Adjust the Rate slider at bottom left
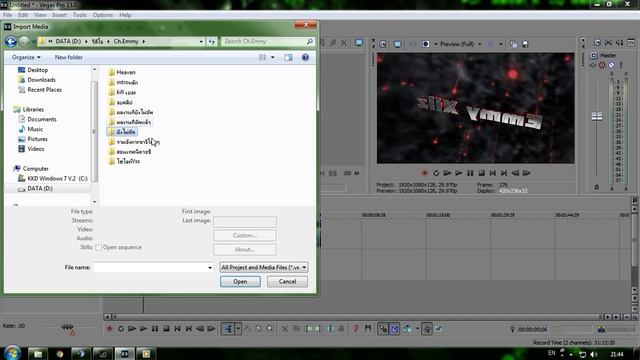This screenshot has height=360, width=640. point(67,327)
